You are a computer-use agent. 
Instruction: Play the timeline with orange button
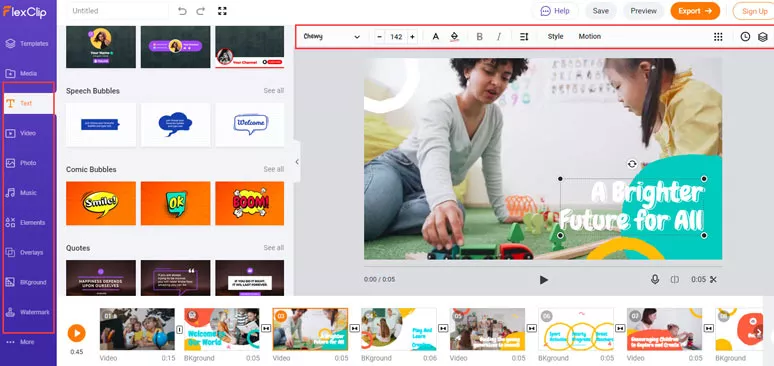tap(77, 333)
